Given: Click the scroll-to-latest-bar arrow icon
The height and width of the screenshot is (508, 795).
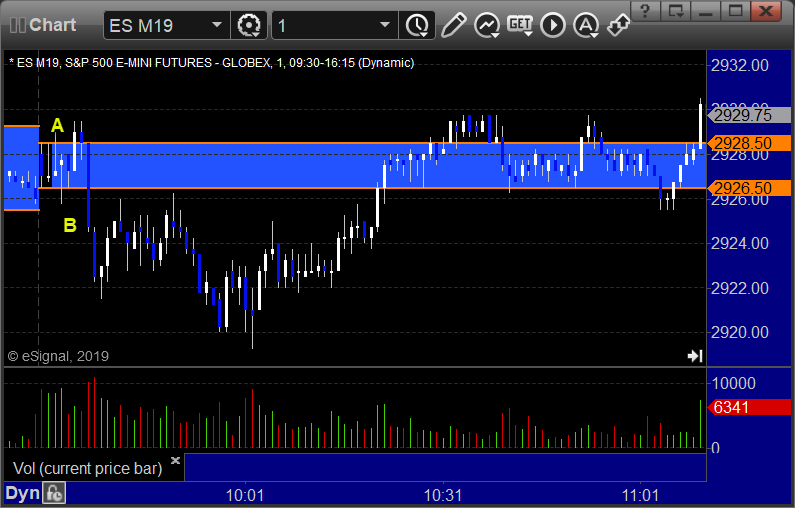Looking at the screenshot, I should pos(695,356).
